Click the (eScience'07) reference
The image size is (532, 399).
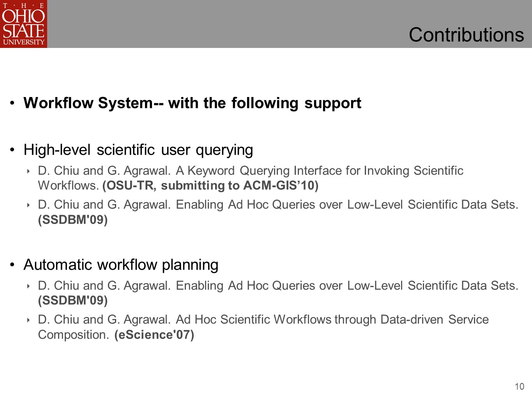[154, 335]
